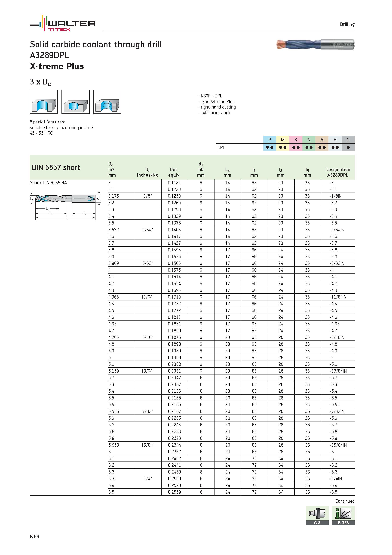Click the "45 - 55 HRC" hardness text
Viewport: 392px width, 555px height.
(x=41, y=133)
